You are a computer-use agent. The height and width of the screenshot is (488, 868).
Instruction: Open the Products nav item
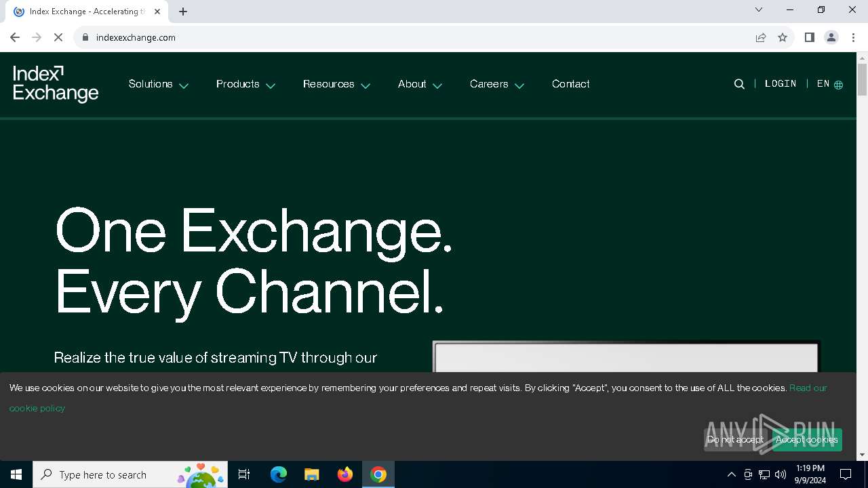click(238, 84)
